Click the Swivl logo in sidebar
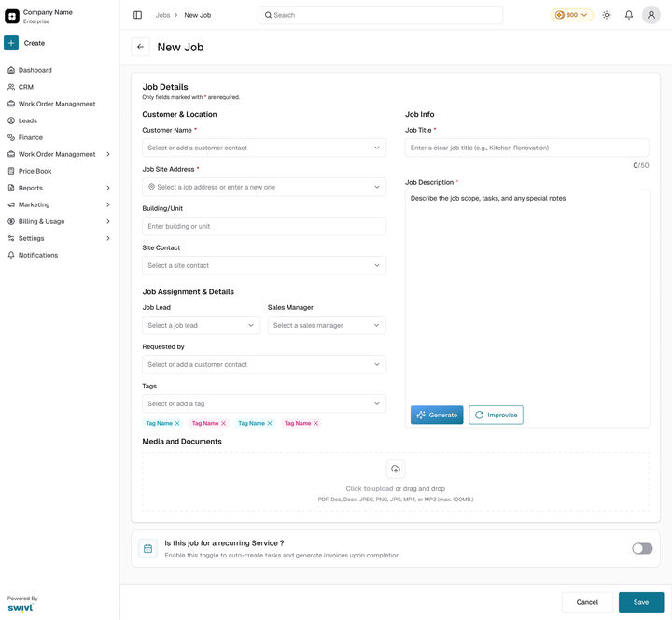Screen dimensions: 672x620 (x=21, y=608)
